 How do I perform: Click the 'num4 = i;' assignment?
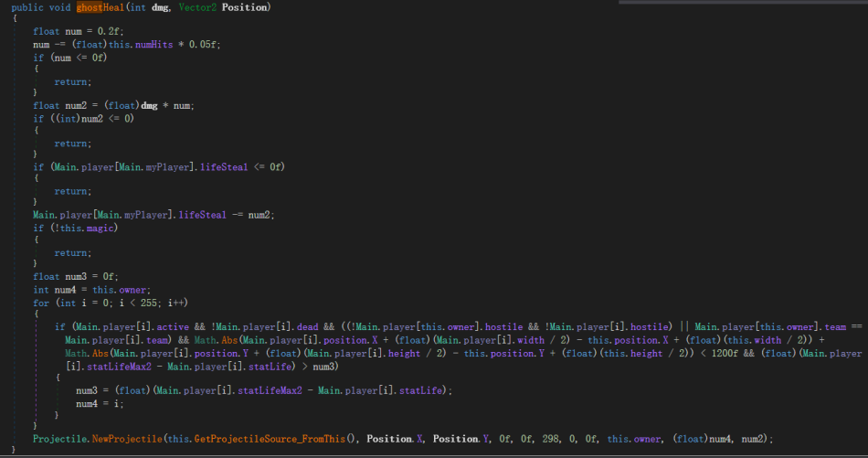coord(100,404)
